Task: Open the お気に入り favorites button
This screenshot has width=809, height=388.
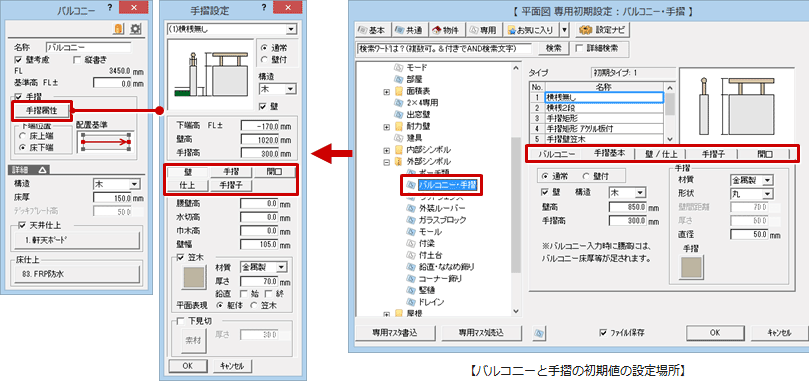Action: pos(532,30)
